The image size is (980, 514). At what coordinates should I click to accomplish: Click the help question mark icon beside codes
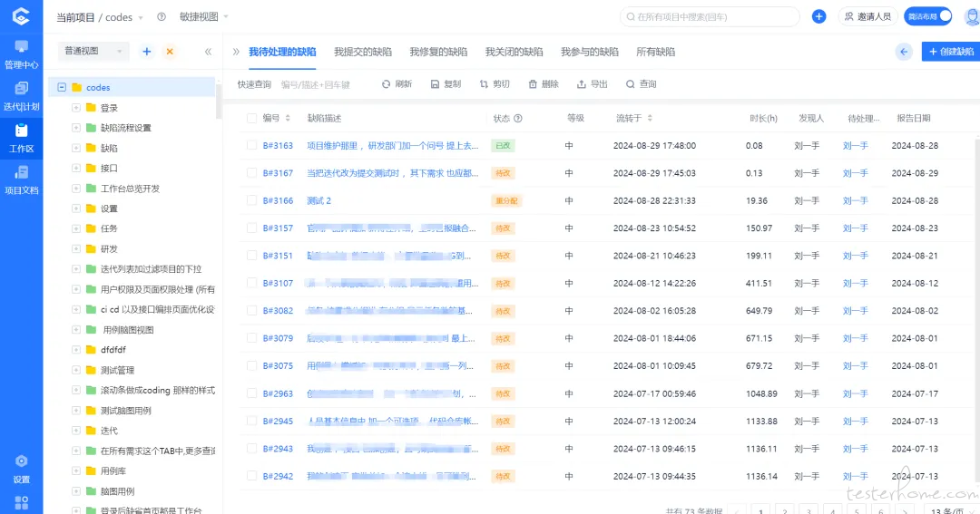pyautogui.click(x=162, y=17)
